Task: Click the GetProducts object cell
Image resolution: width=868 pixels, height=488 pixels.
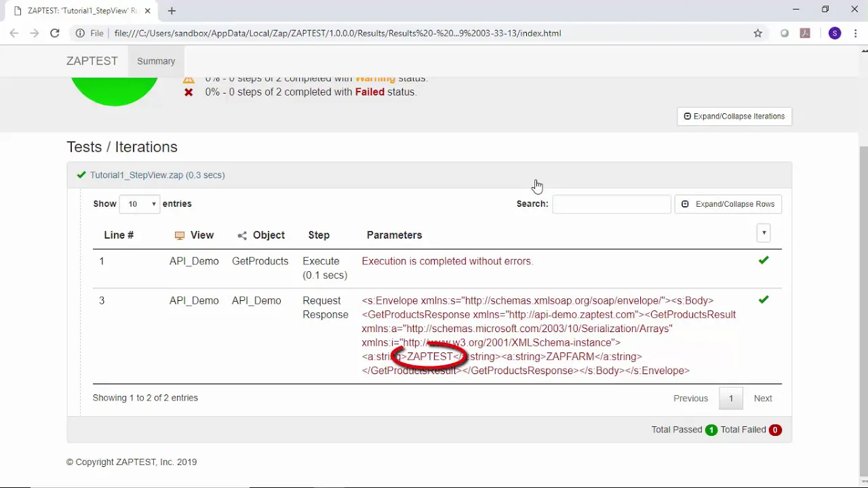Action: click(x=260, y=261)
